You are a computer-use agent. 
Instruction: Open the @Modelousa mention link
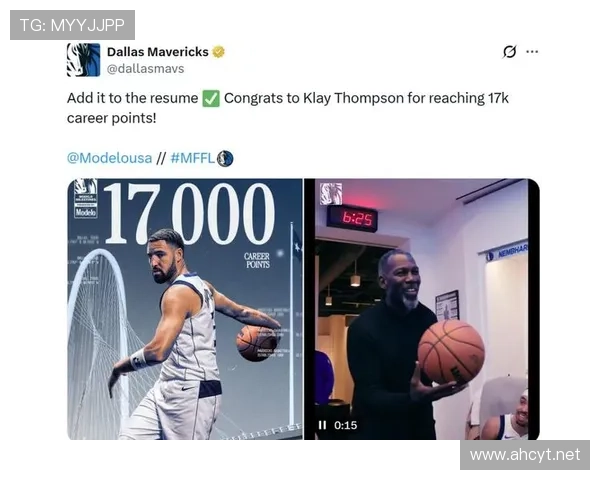[109, 158]
